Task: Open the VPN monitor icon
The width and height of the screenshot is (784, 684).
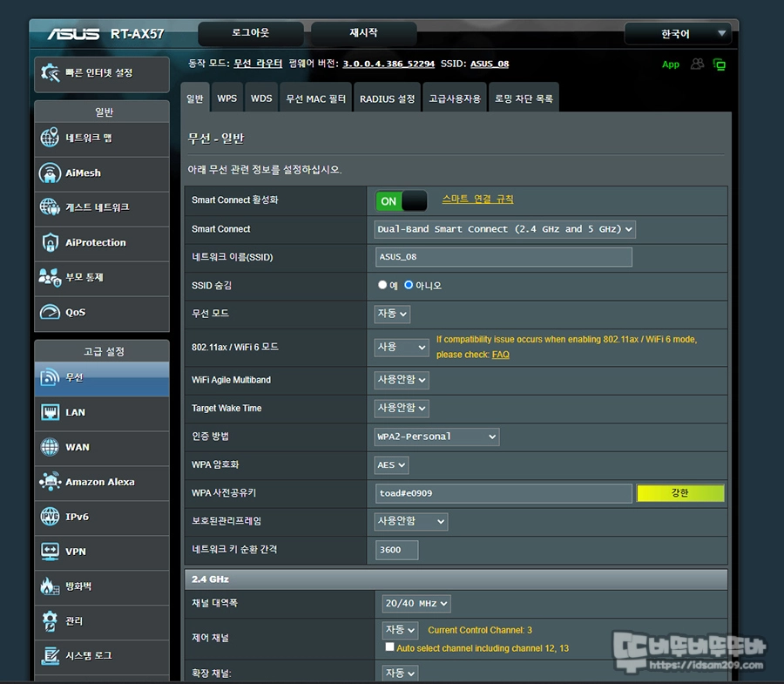Action: tap(50, 552)
